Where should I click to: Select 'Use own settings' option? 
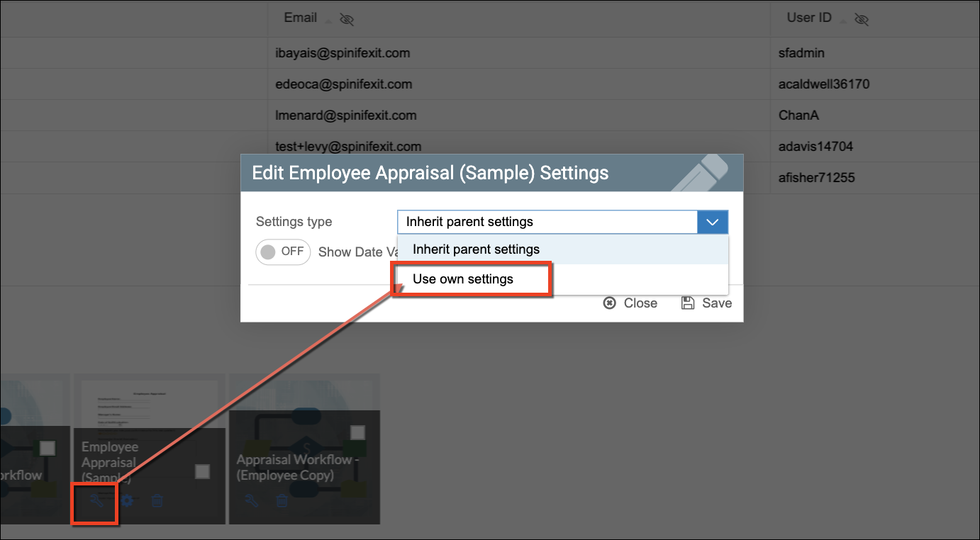pyautogui.click(x=463, y=279)
